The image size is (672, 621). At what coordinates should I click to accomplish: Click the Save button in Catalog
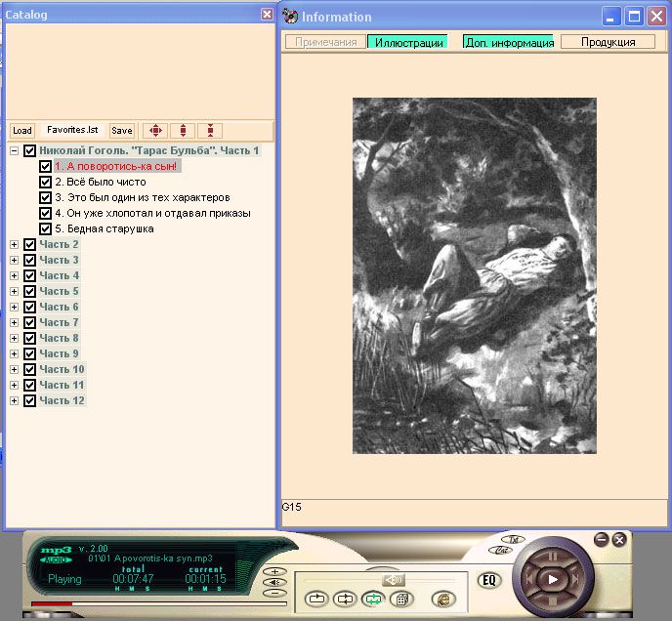click(x=121, y=130)
